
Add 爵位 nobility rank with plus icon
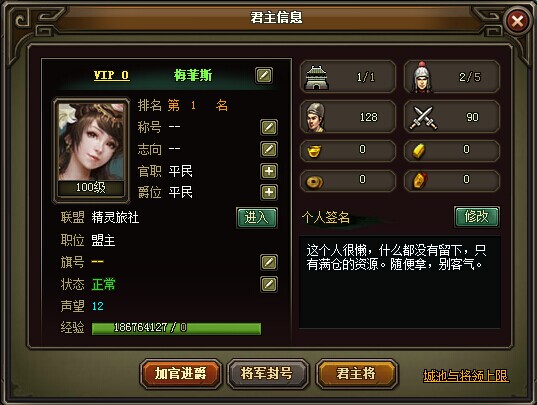point(269,192)
